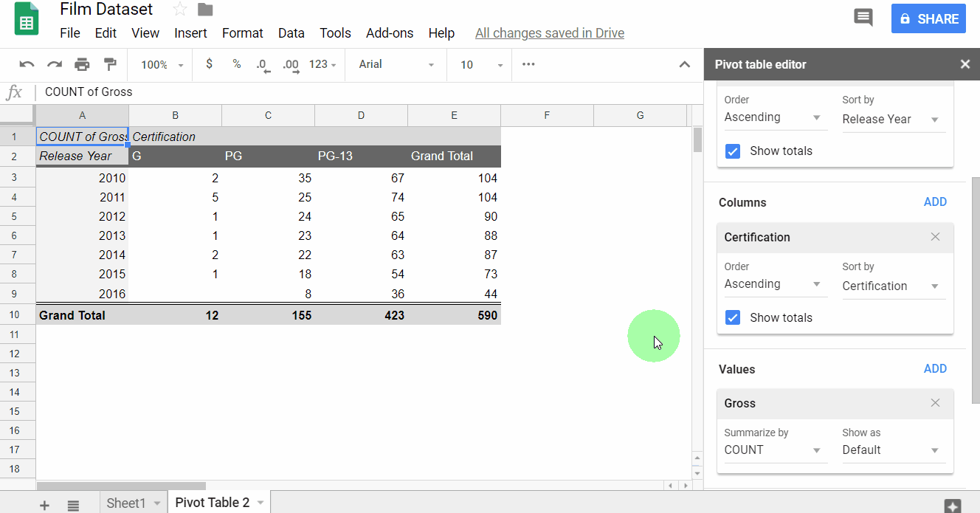Add a new sheet with plus

tap(44, 505)
